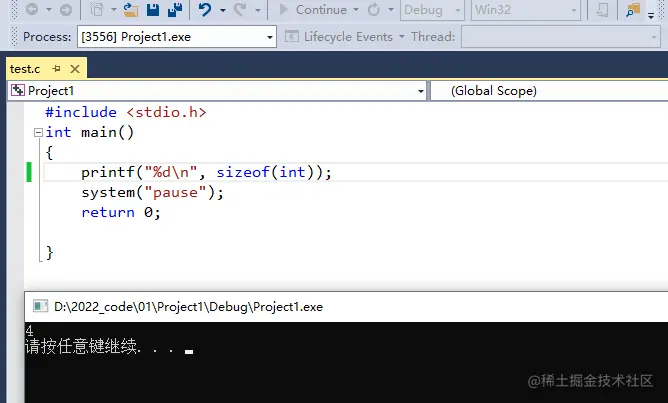Close the test.c tab
The image size is (668, 403).
(75, 69)
